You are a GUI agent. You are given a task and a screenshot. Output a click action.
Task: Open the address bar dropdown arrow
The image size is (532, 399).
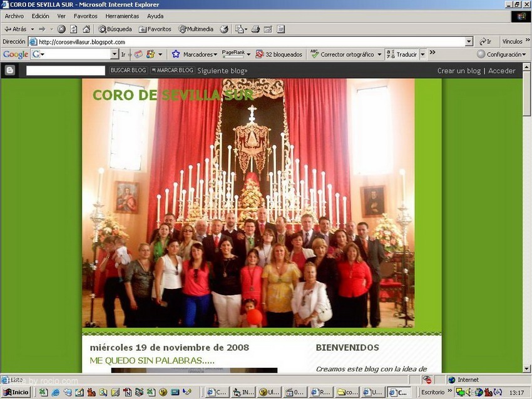click(469, 42)
